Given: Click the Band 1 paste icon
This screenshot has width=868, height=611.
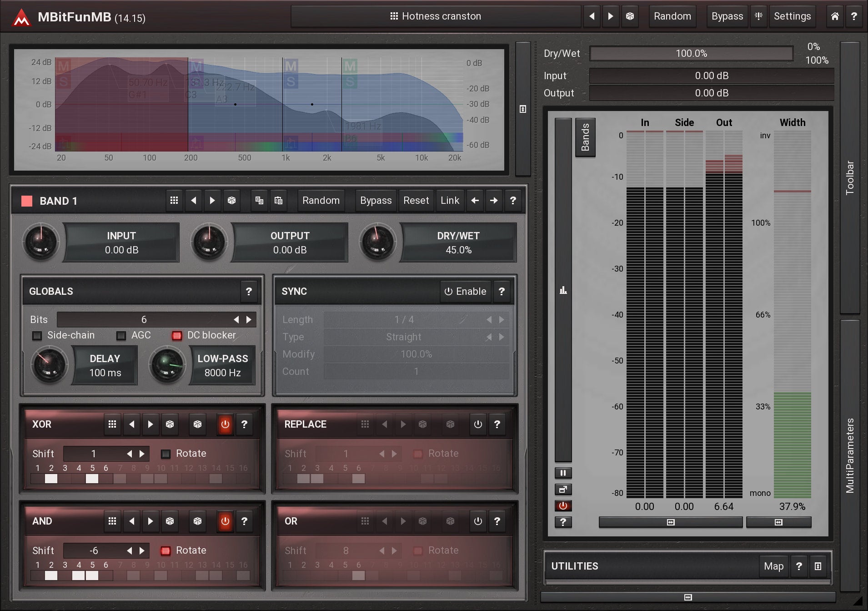Looking at the screenshot, I should tap(278, 201).
